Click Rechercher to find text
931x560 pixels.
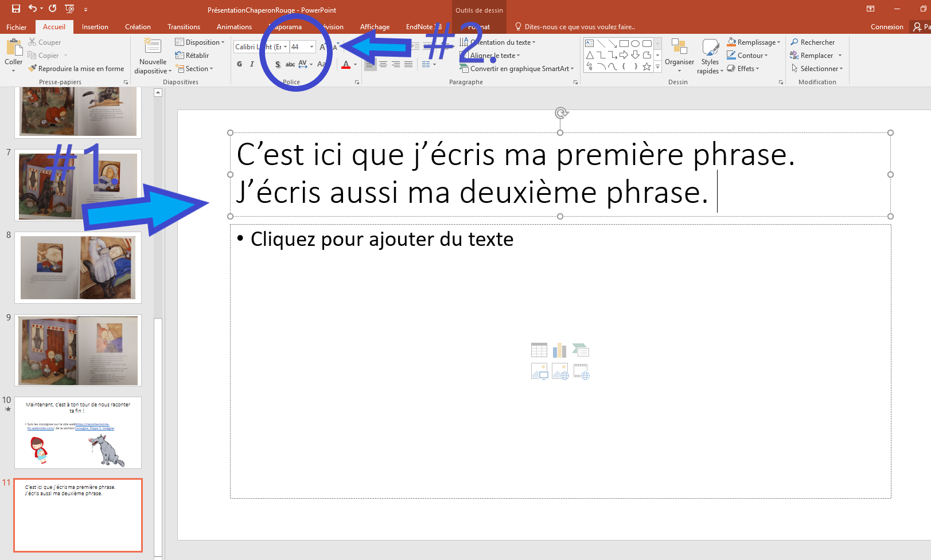(x=812, y=42)
